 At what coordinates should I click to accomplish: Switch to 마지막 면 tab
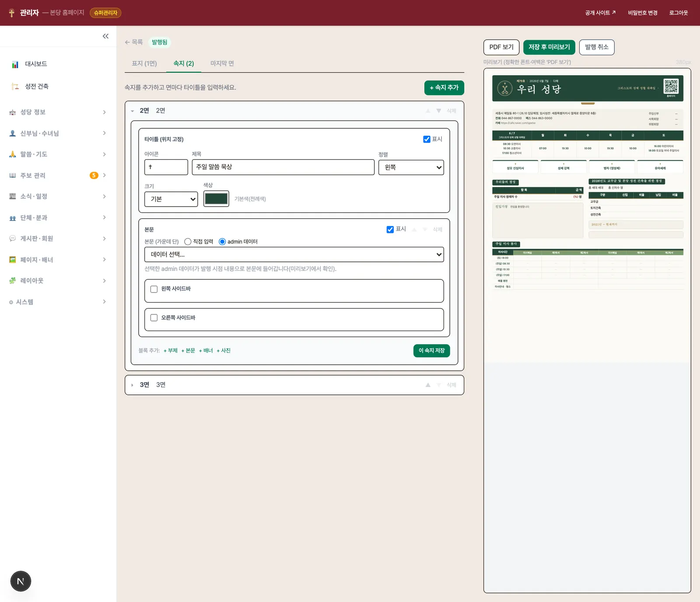click(x=222, y=63)
